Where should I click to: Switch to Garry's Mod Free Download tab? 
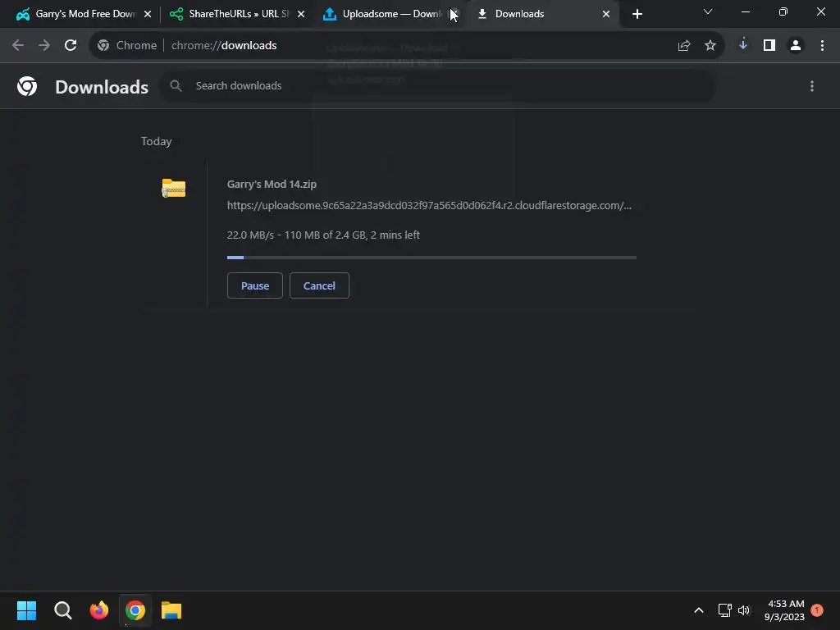point(78,14)
